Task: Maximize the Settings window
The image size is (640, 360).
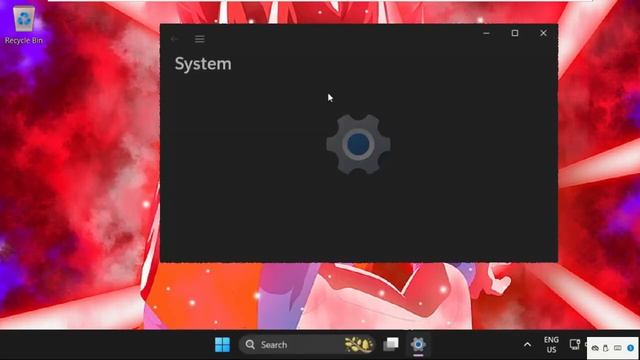Action: click(515, 33)
